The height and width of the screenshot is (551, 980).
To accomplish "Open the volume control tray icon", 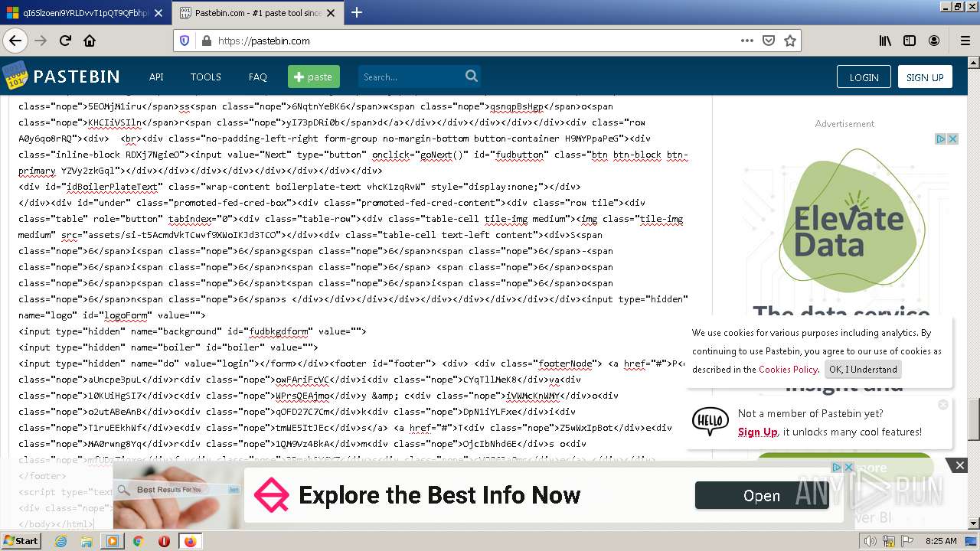I will 871,541.
